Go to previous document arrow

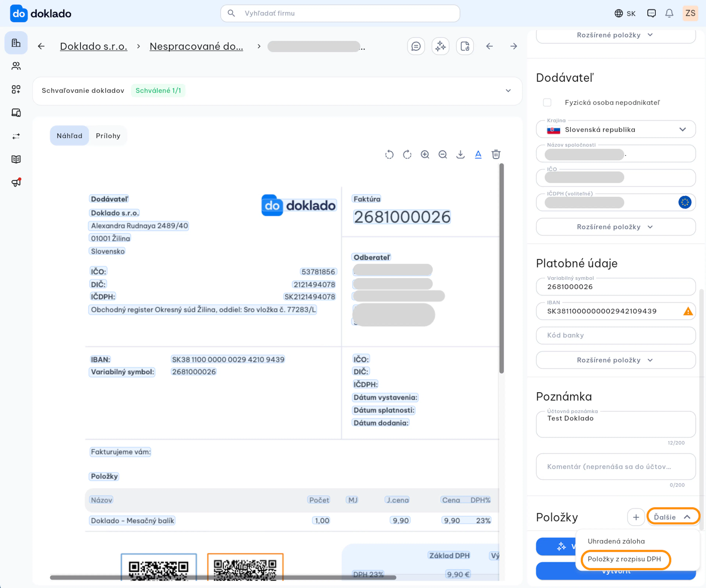tap(489, 46)
